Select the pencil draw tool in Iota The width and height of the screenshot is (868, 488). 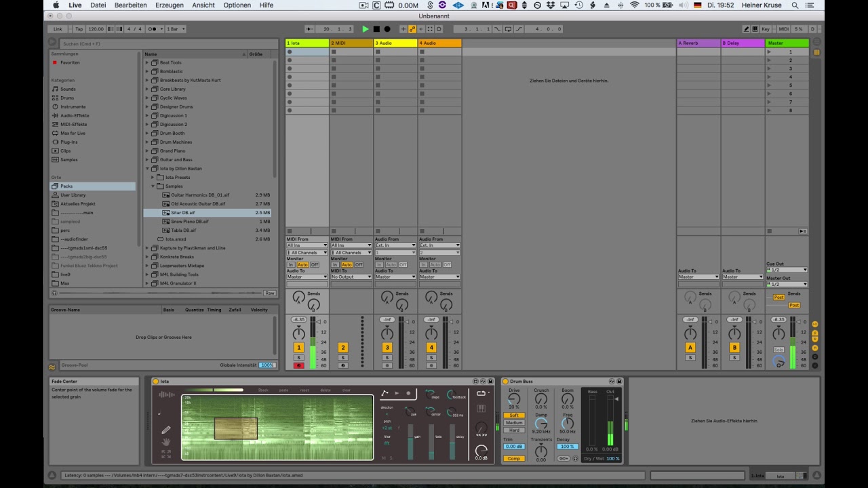point(166,430)
